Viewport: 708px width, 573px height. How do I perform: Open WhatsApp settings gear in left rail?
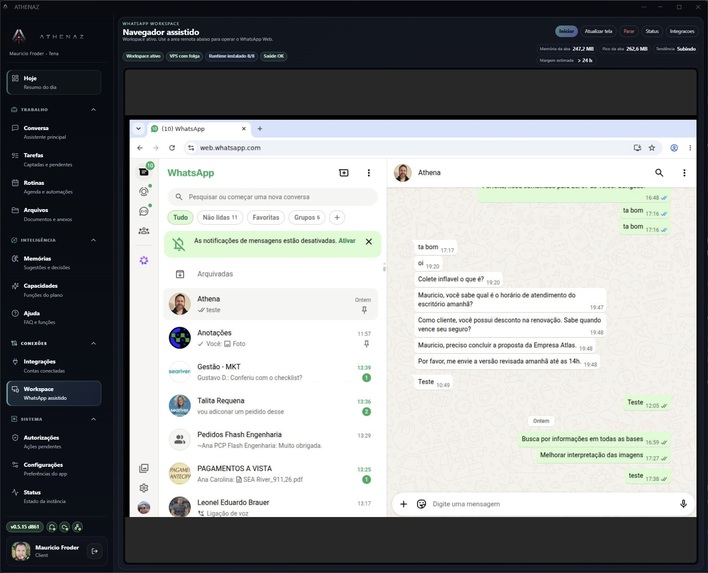tap(144, 488)
